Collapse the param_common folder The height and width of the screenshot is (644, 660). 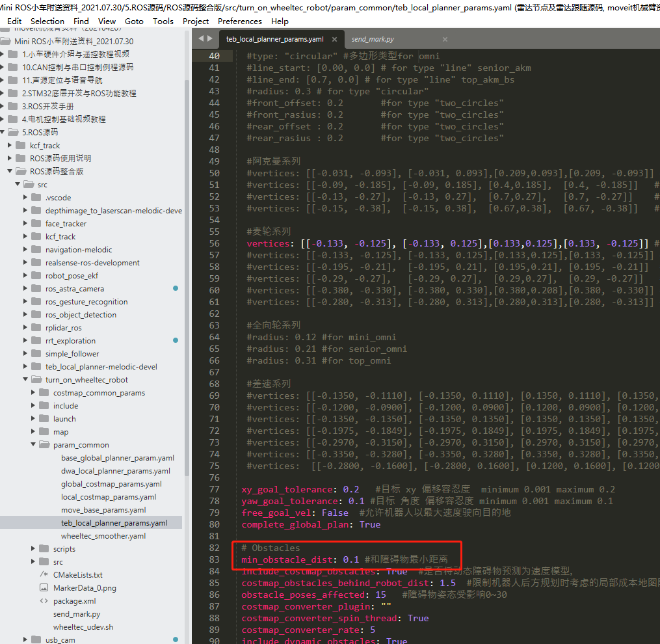coord(33,444)
